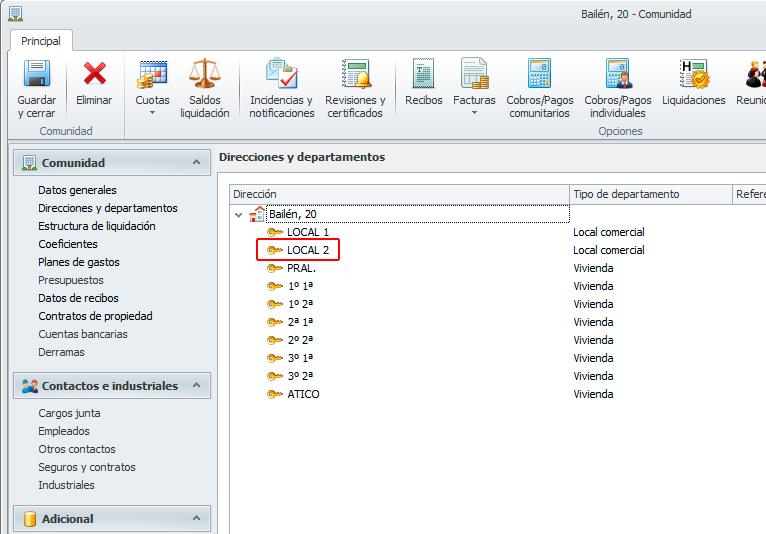Select the 3º 1ª department

(300, 358)
